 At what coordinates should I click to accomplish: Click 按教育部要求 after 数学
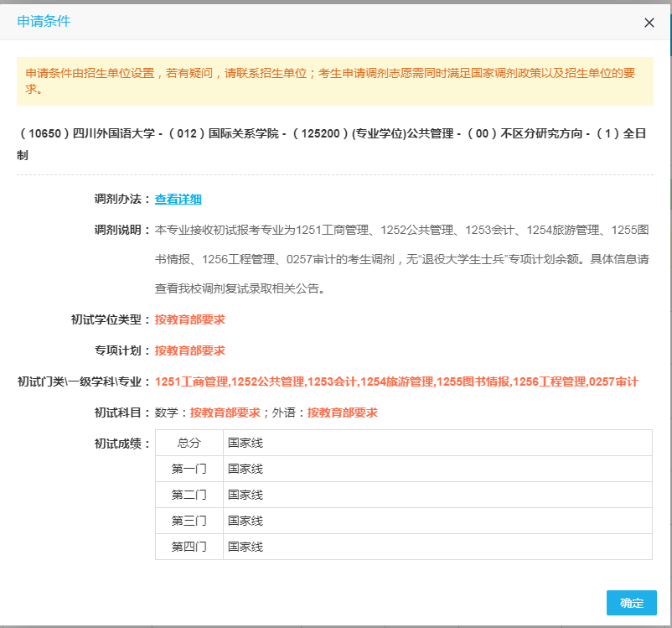pos(225,413)
